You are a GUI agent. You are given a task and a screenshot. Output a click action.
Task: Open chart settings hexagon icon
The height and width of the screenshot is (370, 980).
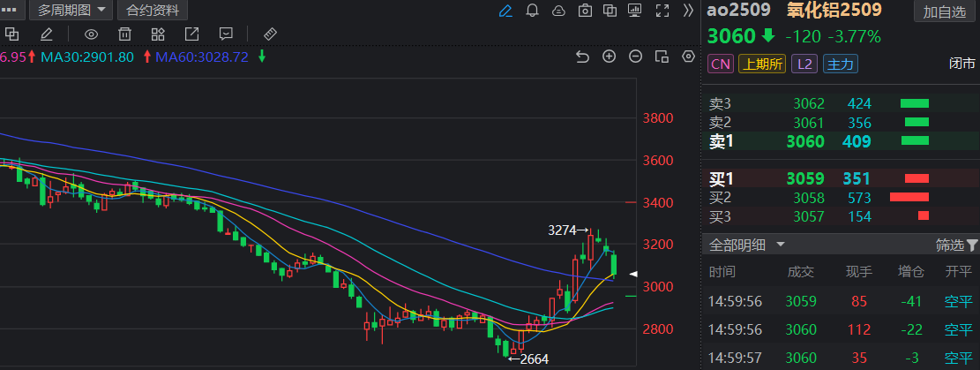click(x=689, y=57)
